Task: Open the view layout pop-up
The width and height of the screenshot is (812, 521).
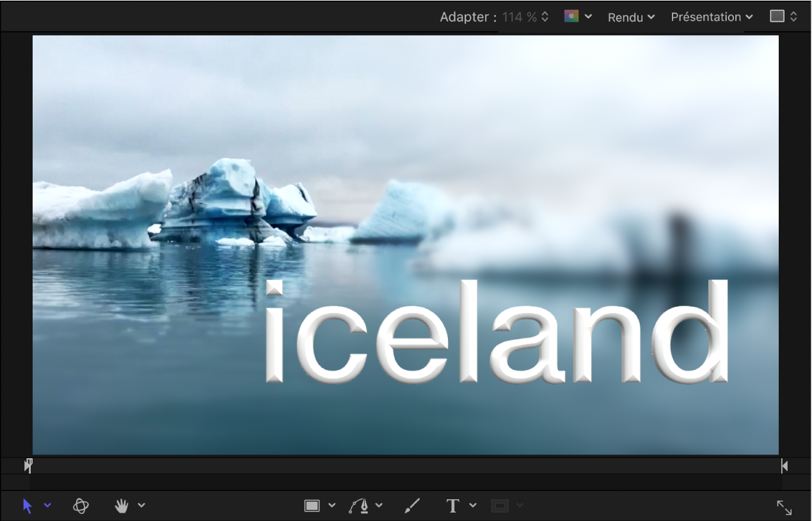Action: click(x=783, y=17)
